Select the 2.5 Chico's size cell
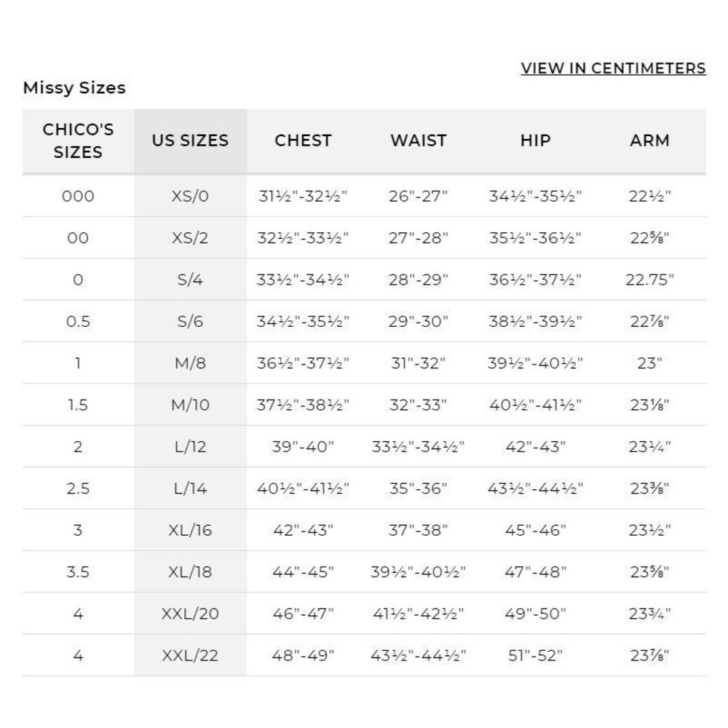 [78, 488]
